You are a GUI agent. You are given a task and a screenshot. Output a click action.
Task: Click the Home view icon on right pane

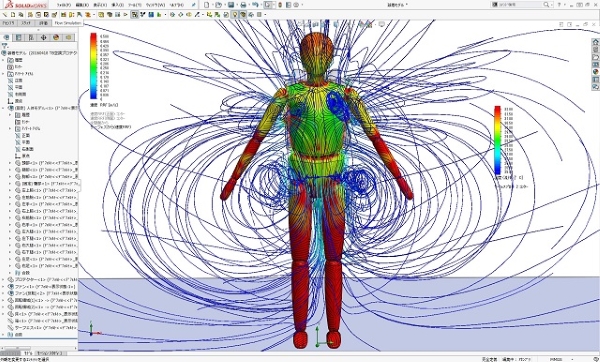595,42
